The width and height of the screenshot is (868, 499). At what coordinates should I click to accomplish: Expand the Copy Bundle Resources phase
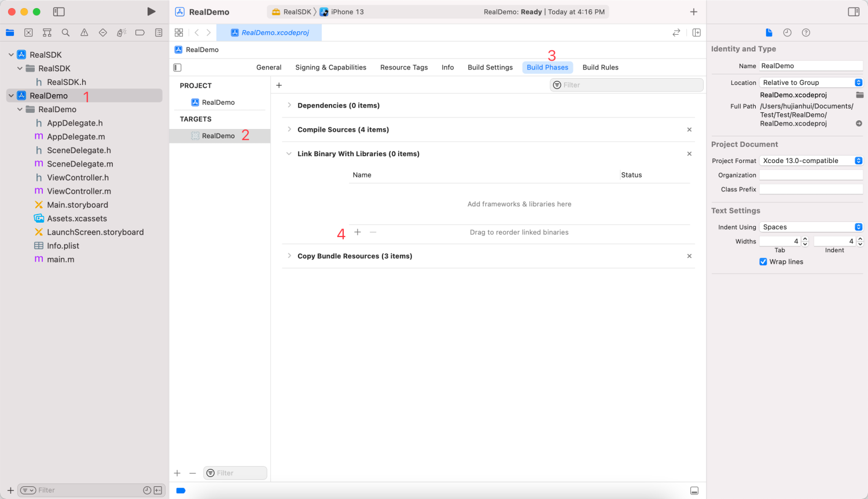point(289,256)
